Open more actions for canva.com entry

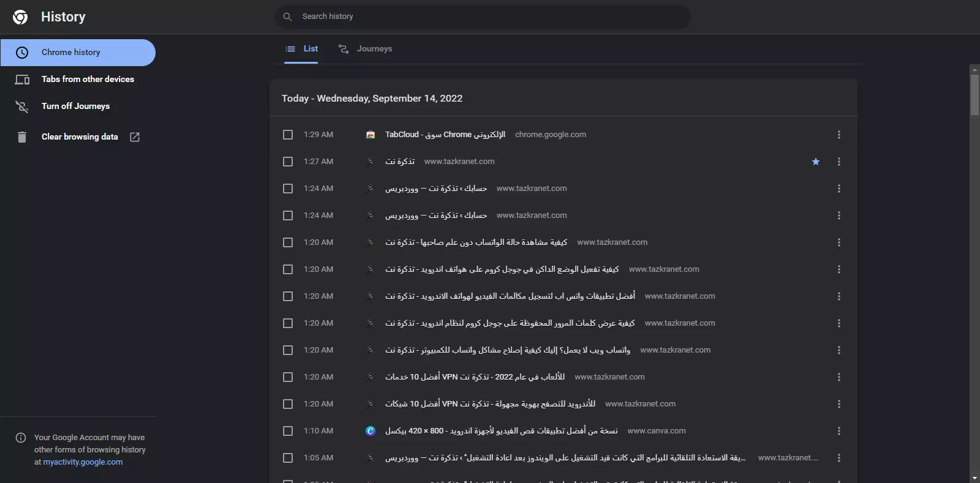839,431
